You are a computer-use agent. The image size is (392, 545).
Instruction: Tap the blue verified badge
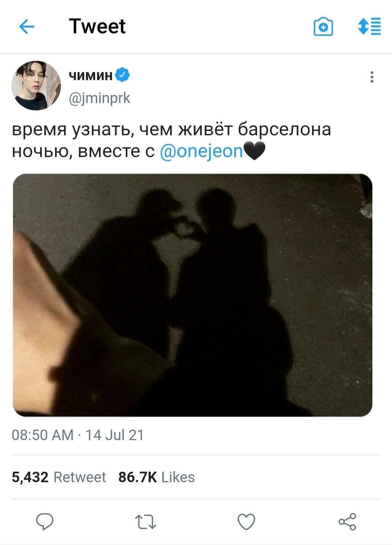click(x=123, y=75)
